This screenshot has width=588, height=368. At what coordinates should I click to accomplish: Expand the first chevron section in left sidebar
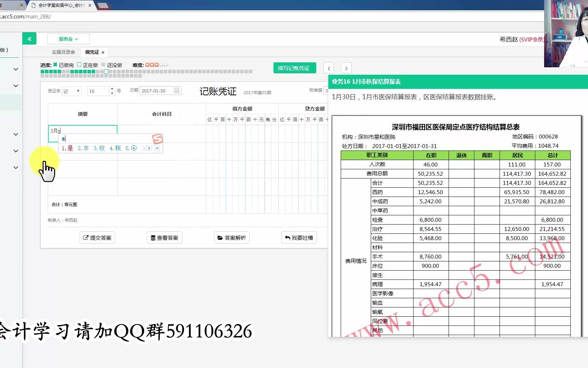click(x=16, y=69)
